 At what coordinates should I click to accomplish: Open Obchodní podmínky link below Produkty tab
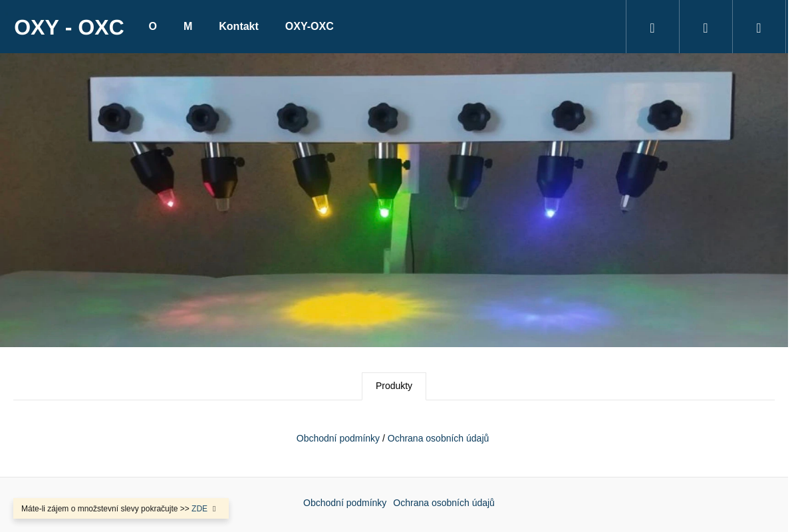[x=338, y=438]
